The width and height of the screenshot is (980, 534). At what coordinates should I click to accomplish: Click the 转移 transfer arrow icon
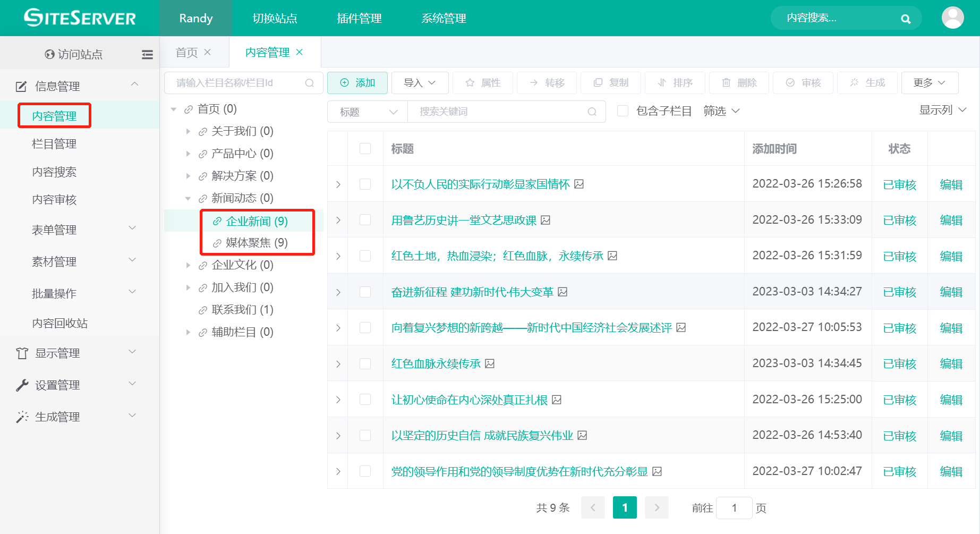pos(533,83)
